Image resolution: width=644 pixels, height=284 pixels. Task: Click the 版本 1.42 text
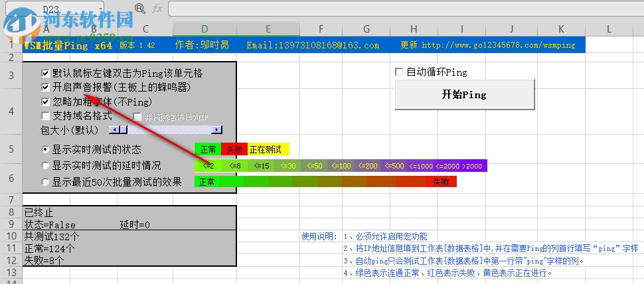tap(137, 45)
